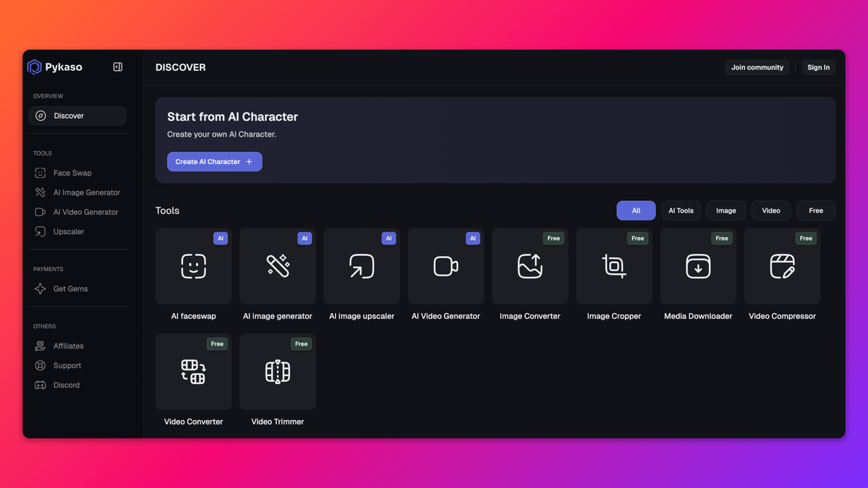Collapse the sidebar panel icon
The width and height of the screenshot is (868, 488).
coord(118,67)
